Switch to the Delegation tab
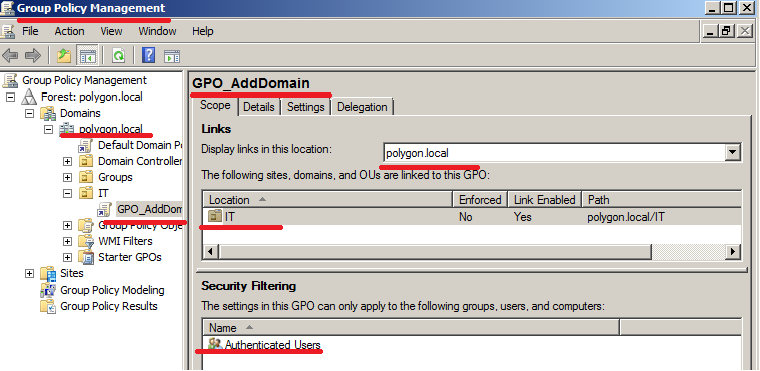Image resolution: width=760 pixels, height=371 pixels. pyautogui.click(x=362, y=107)
